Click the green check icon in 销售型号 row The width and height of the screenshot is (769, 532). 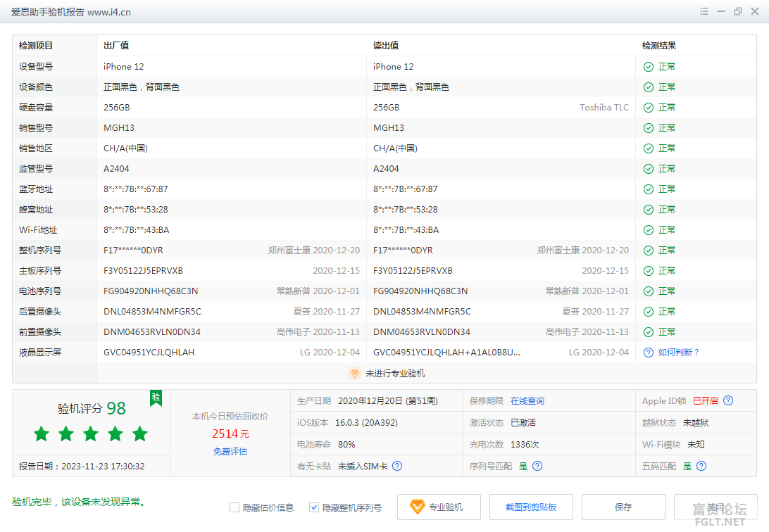click(649, 128)
